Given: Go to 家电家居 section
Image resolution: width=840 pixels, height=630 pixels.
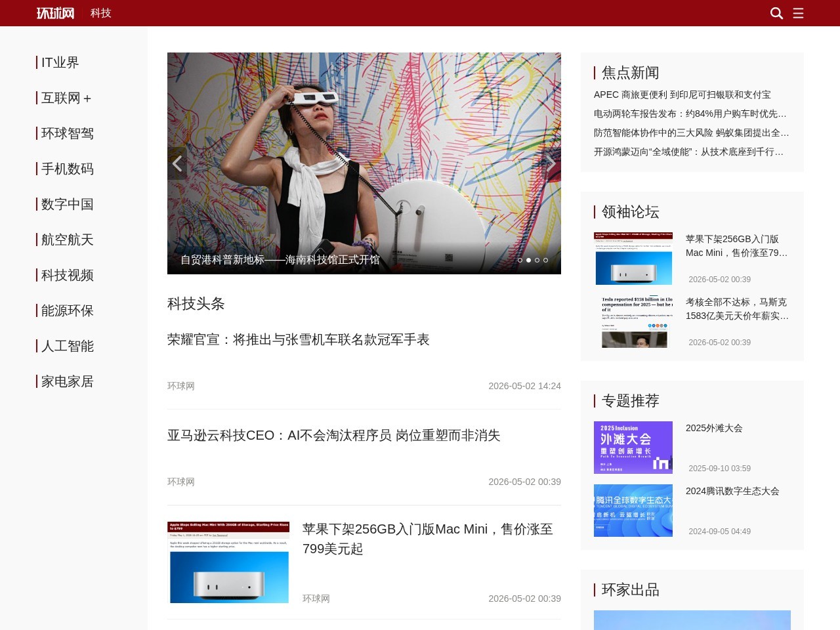Looking at the screenshot, I should click(67, 381).
